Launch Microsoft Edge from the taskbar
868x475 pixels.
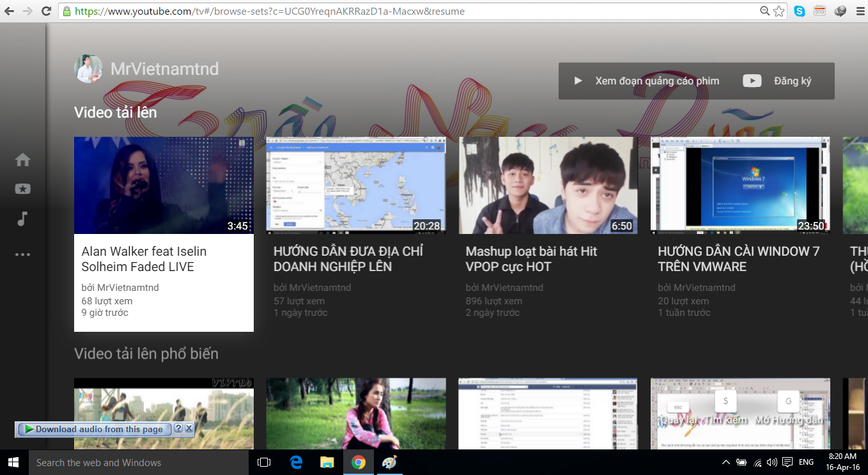click(x=296, y=462)
